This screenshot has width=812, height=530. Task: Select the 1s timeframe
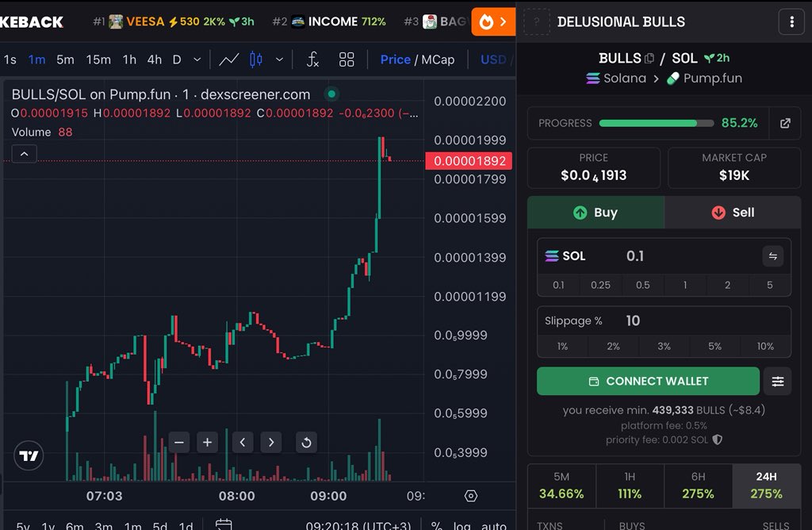(x=10, y=60)
